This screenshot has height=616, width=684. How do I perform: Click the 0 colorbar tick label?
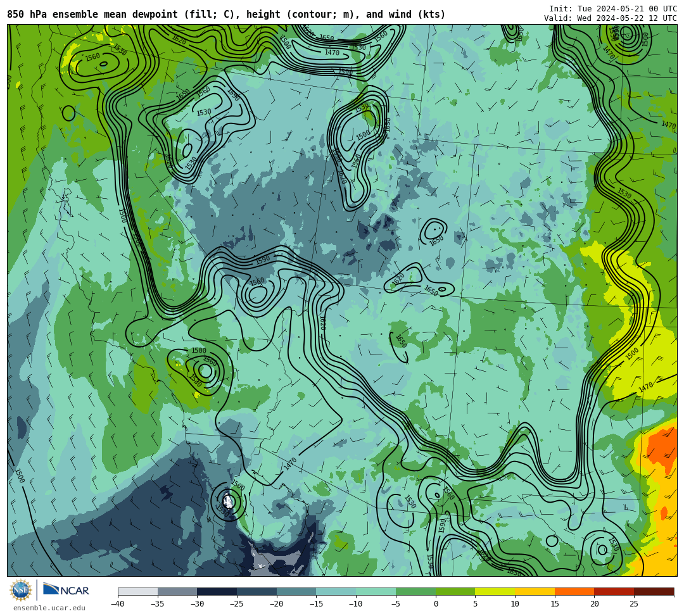tap(435, 604)
